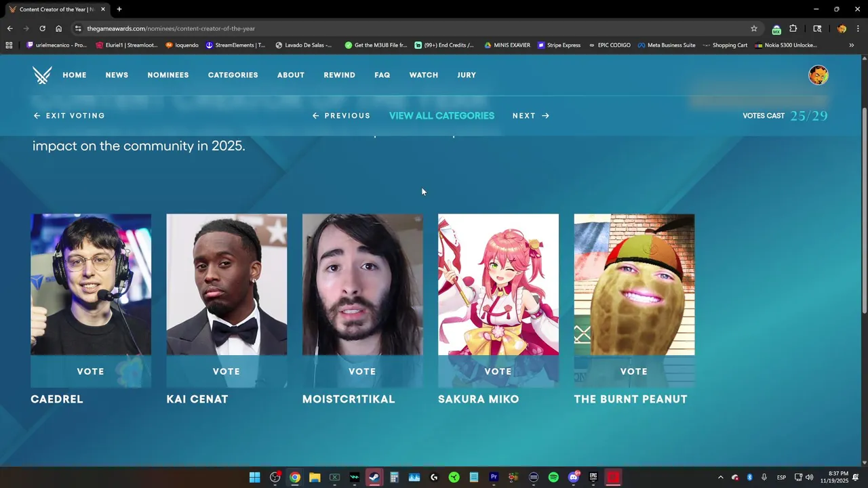Open Discord from the taskbar
Image resolution: width=868 pixels, height=488 pixels.
[574, 477]
